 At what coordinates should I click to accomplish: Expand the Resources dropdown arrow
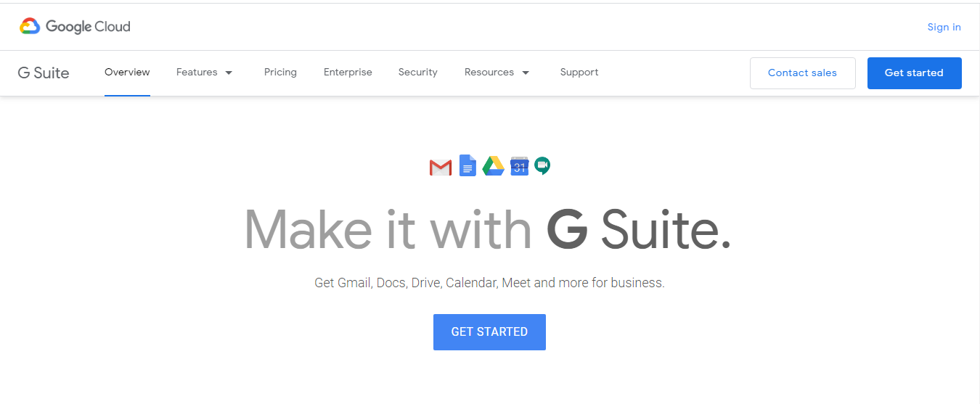[526, 73]
